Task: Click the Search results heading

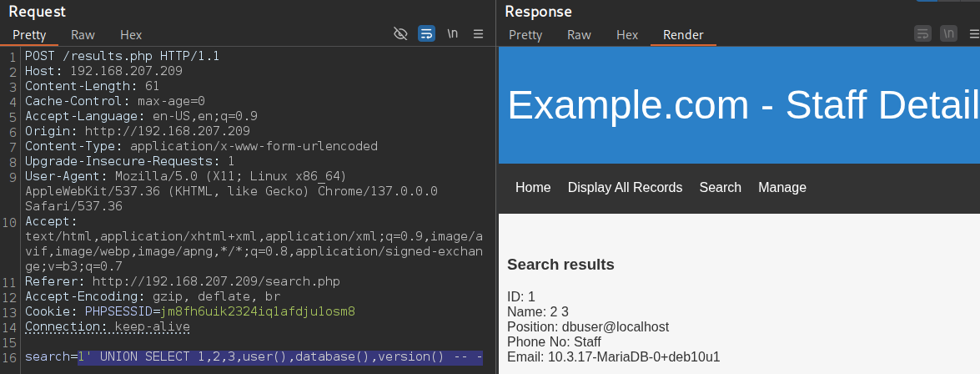Action: pyautogui.click(x=560, y=265)
